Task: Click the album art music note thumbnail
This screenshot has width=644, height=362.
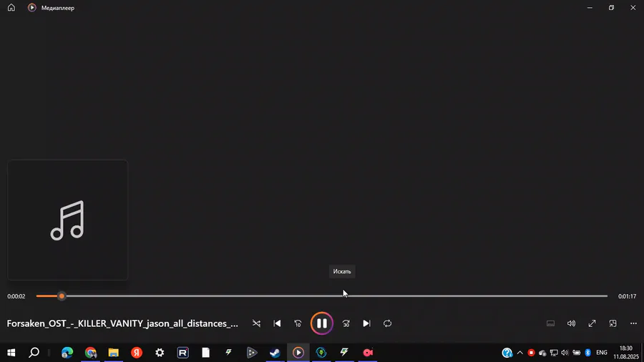Action: point(68,220)
